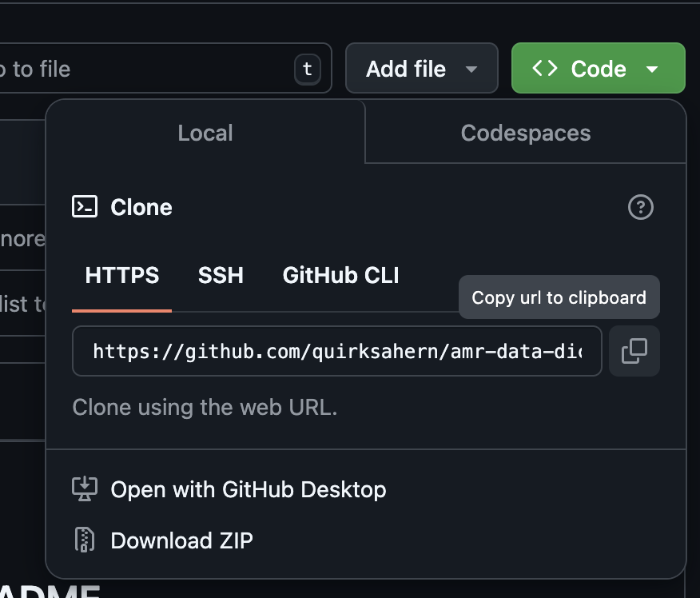This screenshot has height=598, width=700.
Task: Click the 'Clone using the web URL.' text
Action: (x=205, y=407)
